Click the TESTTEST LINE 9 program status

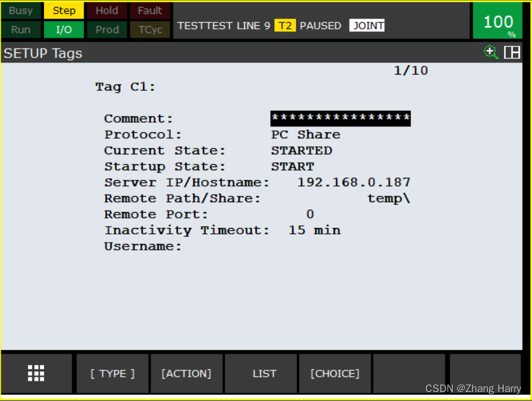(224, 26)
